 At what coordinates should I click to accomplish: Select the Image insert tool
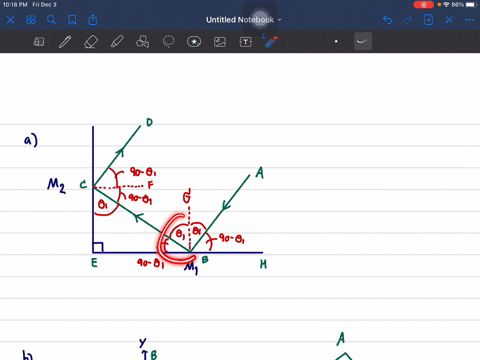[x=220, y=42]
